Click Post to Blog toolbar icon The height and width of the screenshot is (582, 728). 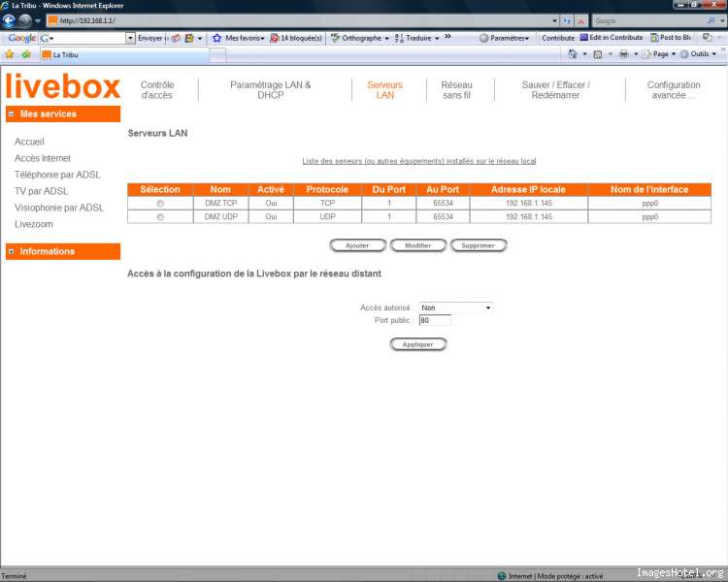pyautogui.click(x=671, y=38)
